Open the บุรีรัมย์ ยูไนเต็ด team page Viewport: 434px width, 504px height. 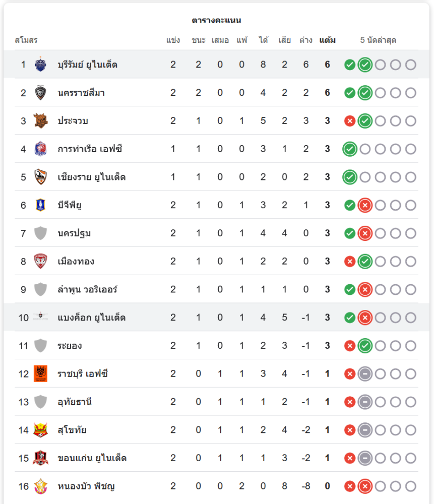[88, 65]
